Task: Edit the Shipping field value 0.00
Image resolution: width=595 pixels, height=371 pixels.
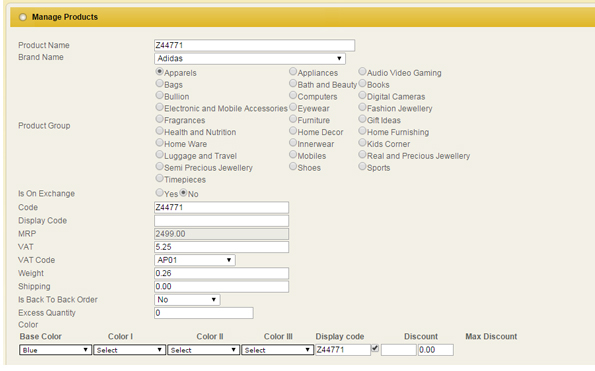Action: [x=221, y=286]
